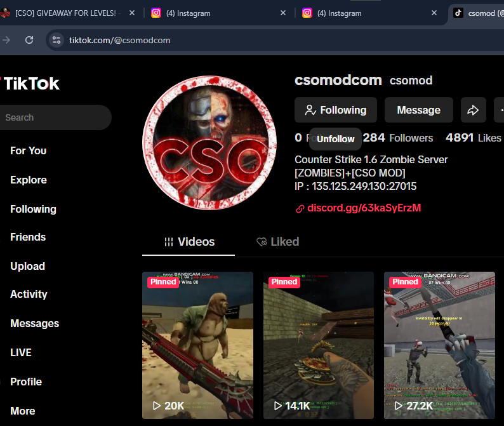This screenshot has height=426, width=504.
Task: Switch to the CSO GIVEAWAY FOR LEVELS tab
Action: tap(67, 13)
